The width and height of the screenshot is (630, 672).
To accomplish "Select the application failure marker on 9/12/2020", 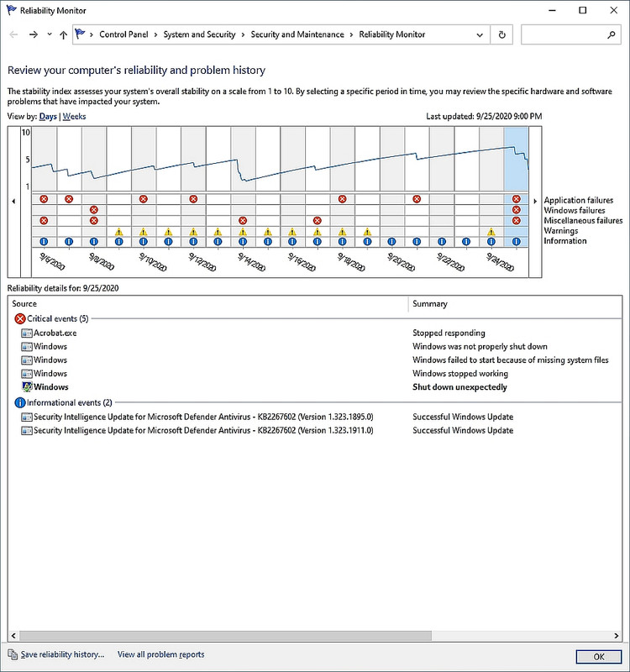I will coord(193,199).
